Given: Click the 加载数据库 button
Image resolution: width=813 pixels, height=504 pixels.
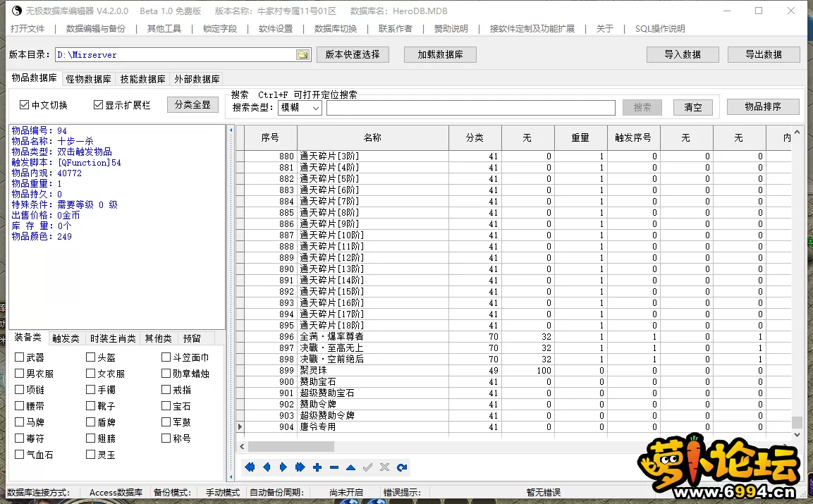Looking at the screenshot, I should click(440, 55).
